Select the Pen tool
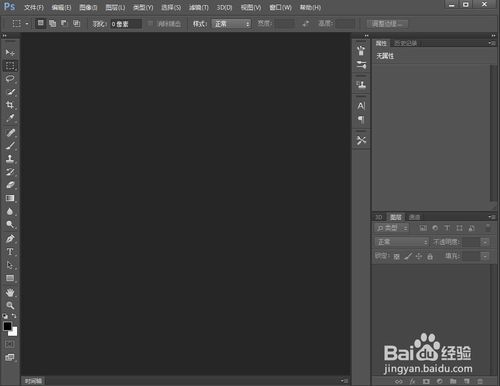The width and height of the screenshot is (500, 386). point(10,239)
